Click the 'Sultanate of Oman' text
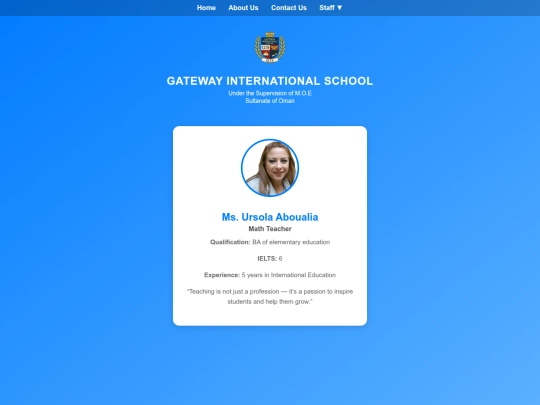This screenshot has width=540, height=405. (x=270, y=101)
